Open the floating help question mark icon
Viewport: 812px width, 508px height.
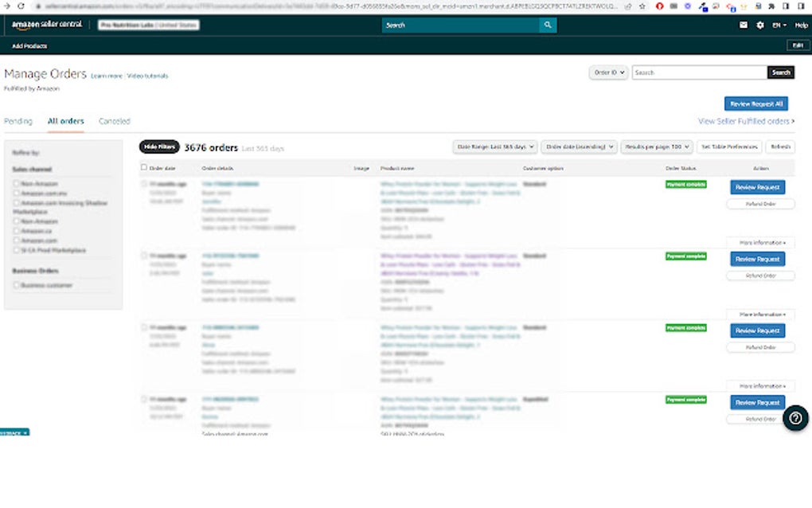point(795,418)
